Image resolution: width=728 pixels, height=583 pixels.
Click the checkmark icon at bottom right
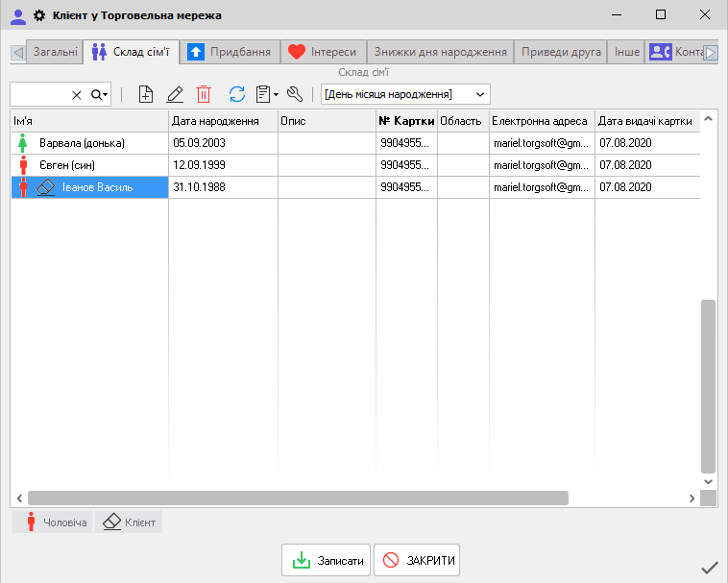[x=710, y=567]
